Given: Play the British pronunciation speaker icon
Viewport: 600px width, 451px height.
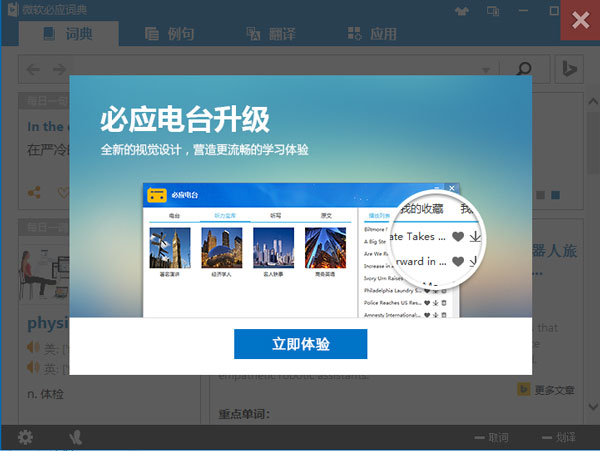Looking at the screenshot, I should 35,367.
